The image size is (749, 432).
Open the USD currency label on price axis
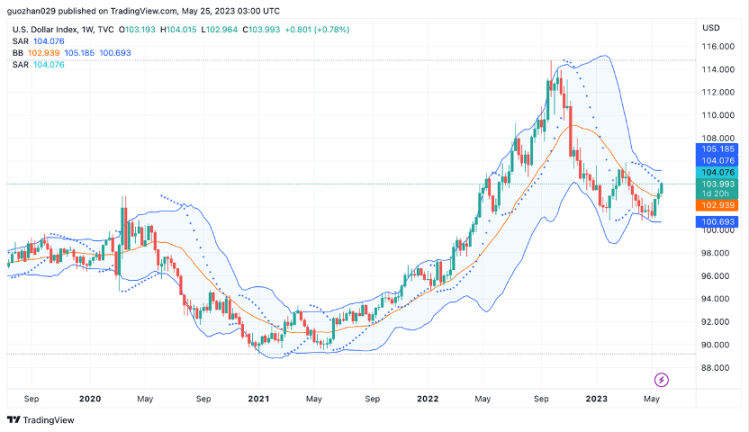711,27
